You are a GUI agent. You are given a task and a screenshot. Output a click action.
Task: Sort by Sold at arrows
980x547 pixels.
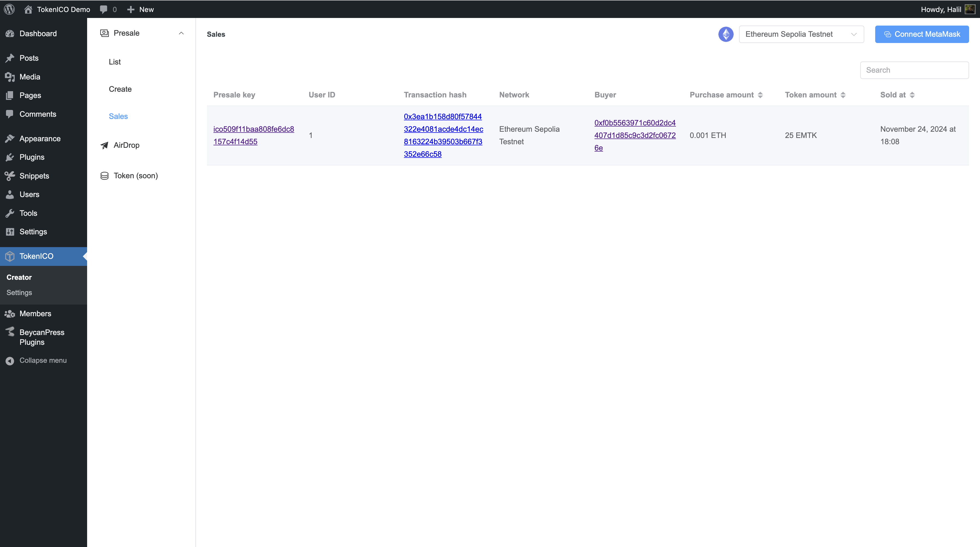pos(912,95)
